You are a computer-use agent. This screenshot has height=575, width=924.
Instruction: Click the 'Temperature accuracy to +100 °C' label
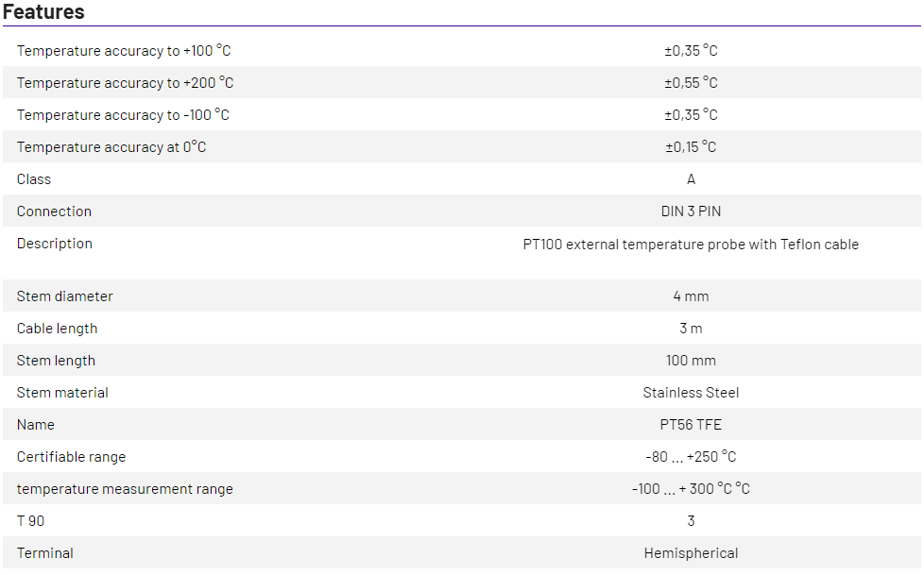coord(124,51)
